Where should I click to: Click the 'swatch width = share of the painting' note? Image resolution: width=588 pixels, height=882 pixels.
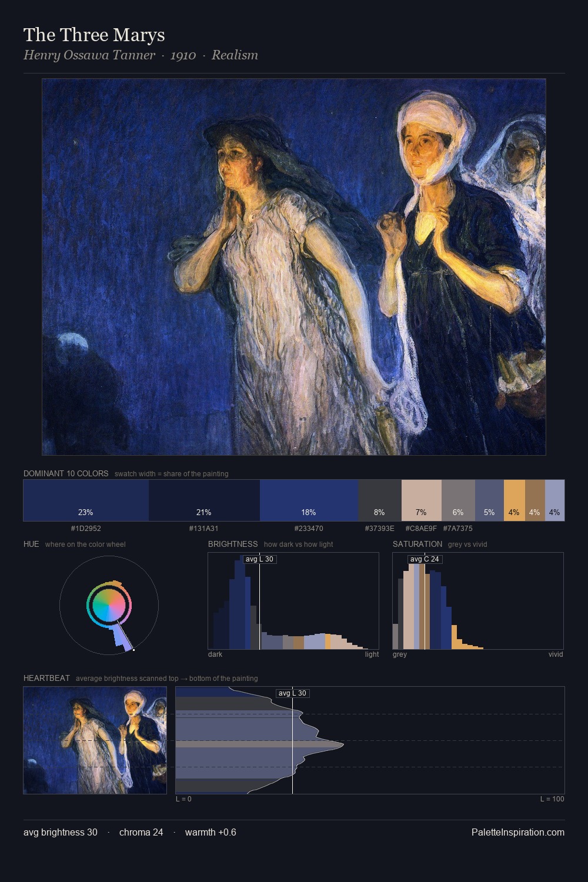tap(172, 474)
